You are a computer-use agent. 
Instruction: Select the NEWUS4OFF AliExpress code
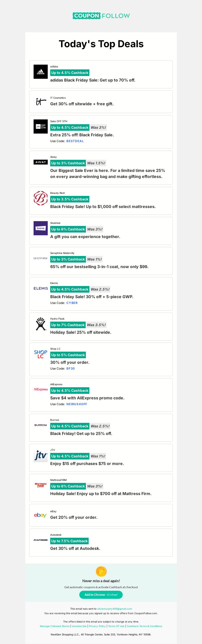[x=77, y=404]
